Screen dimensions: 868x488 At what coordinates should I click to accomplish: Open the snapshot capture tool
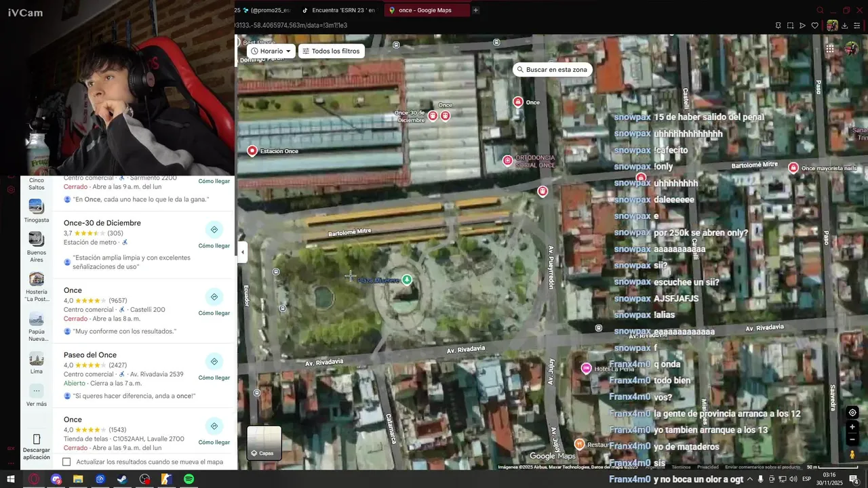[790, 26]
